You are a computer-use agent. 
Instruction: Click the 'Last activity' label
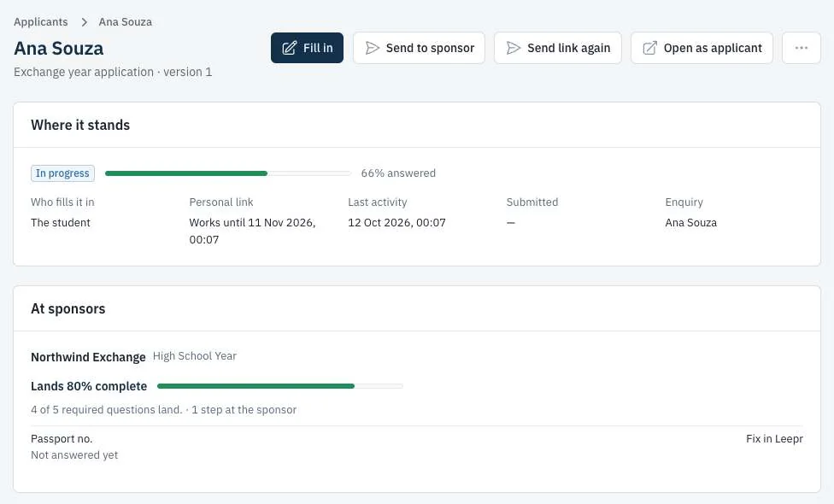pyautogui.click(x=378, y=202)
